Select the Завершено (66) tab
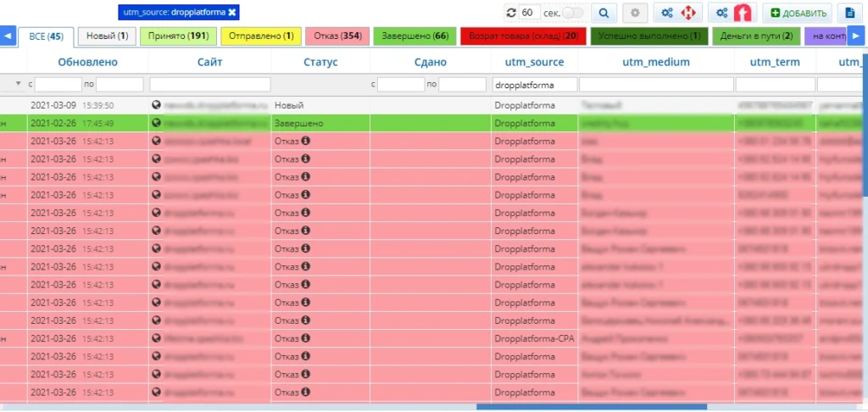Screen dimensions: 868x412 (415, 36)
